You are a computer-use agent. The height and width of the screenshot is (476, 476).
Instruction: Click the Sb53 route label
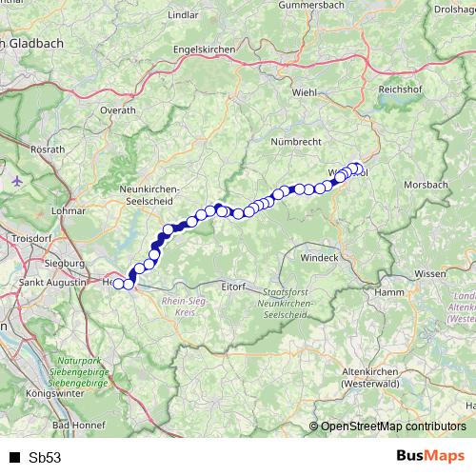tap(45, 457)
